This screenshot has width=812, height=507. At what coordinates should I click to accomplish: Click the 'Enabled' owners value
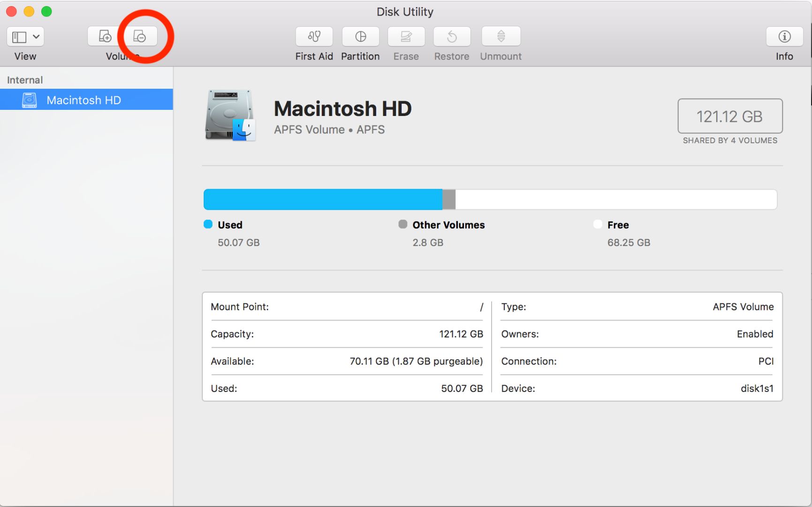[755, 334]
